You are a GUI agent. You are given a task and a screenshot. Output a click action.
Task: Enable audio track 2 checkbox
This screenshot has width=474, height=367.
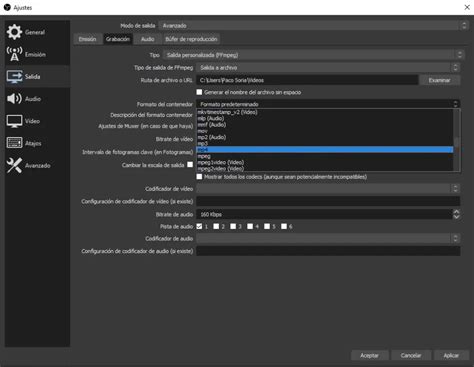(216, 226)
